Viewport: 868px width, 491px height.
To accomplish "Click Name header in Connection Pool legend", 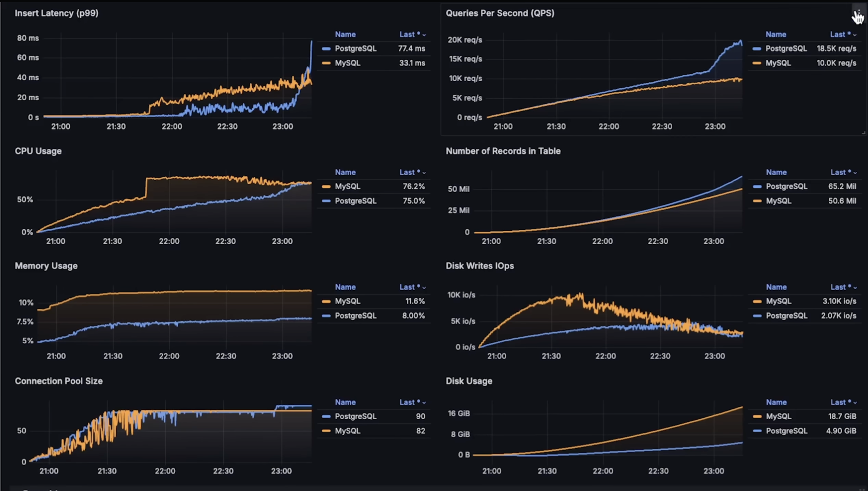I will click(x=345, y=402).
